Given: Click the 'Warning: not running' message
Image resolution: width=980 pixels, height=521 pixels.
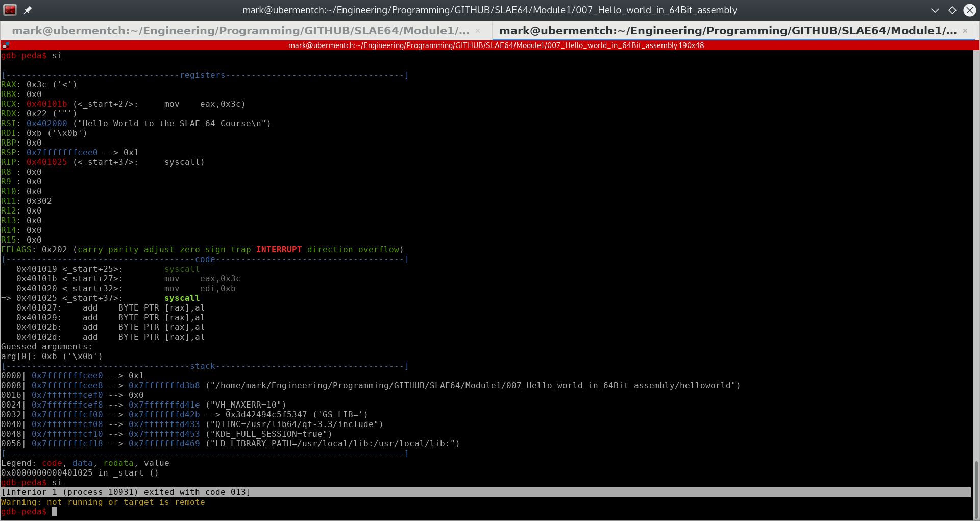Looking at the screenshot, I should tap(103, 502).
